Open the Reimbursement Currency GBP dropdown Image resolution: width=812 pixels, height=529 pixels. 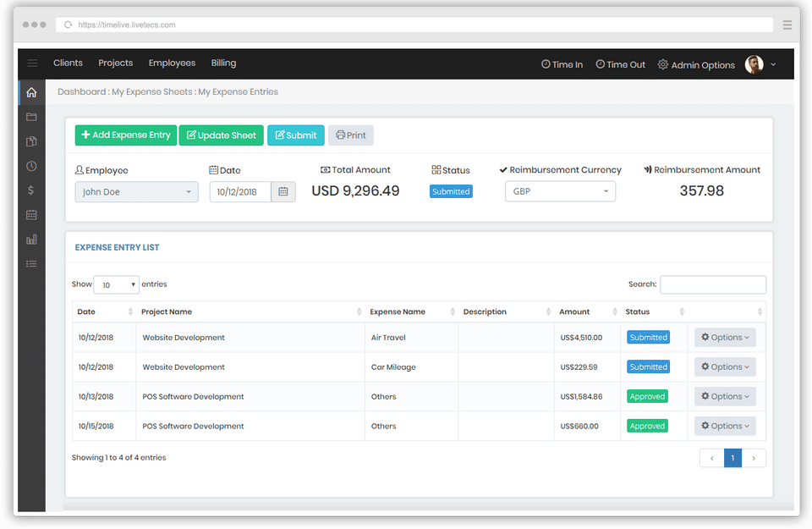coord(560,191)
